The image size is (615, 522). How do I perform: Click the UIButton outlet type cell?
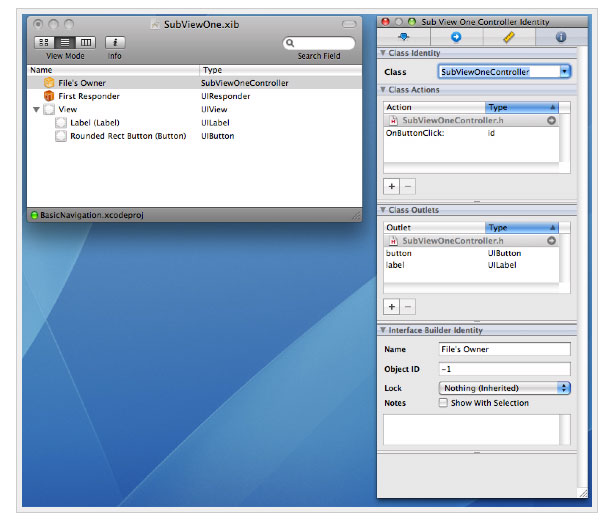(x=504, y=253)
